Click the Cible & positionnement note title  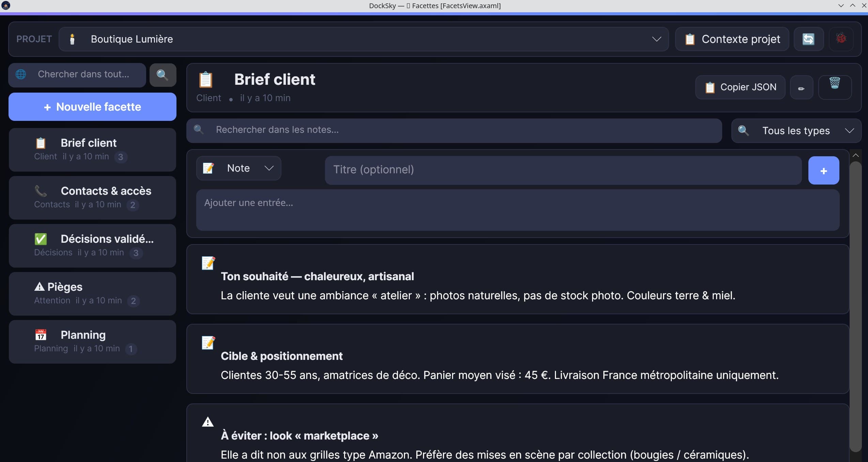282,356
